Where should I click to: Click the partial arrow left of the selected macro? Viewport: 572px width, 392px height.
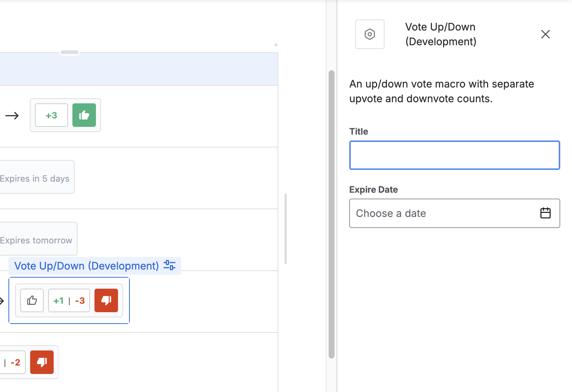[1, 301]
